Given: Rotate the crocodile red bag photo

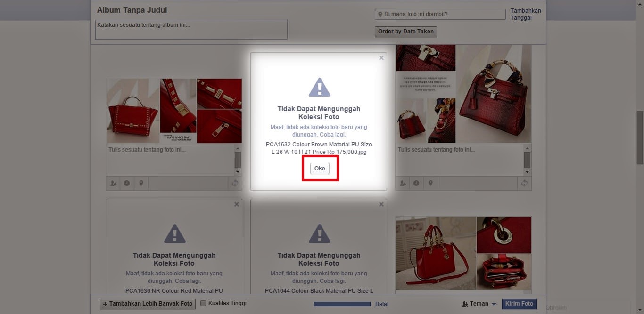Looking at the screenshot, I should click(x=524, y=184).
